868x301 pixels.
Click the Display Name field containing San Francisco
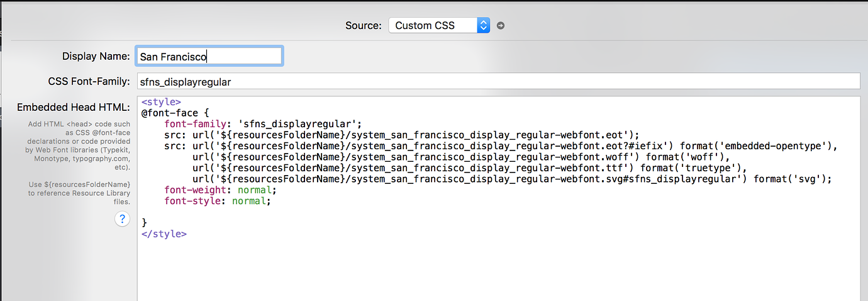209,56
